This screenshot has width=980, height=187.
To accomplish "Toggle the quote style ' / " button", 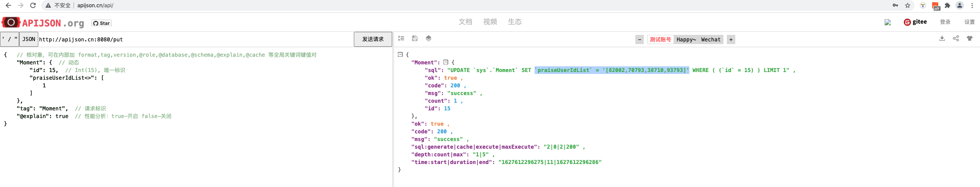I will (x=10, y=39).
